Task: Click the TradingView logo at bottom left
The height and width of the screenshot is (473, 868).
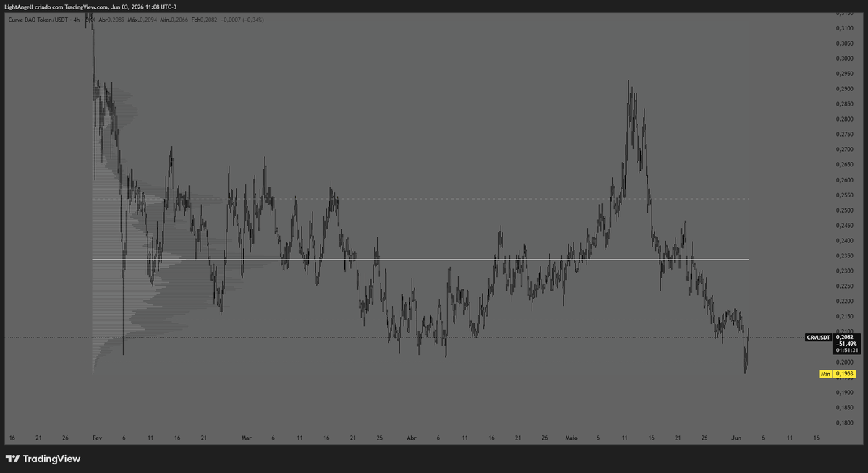Action: [x=43, y=459]
